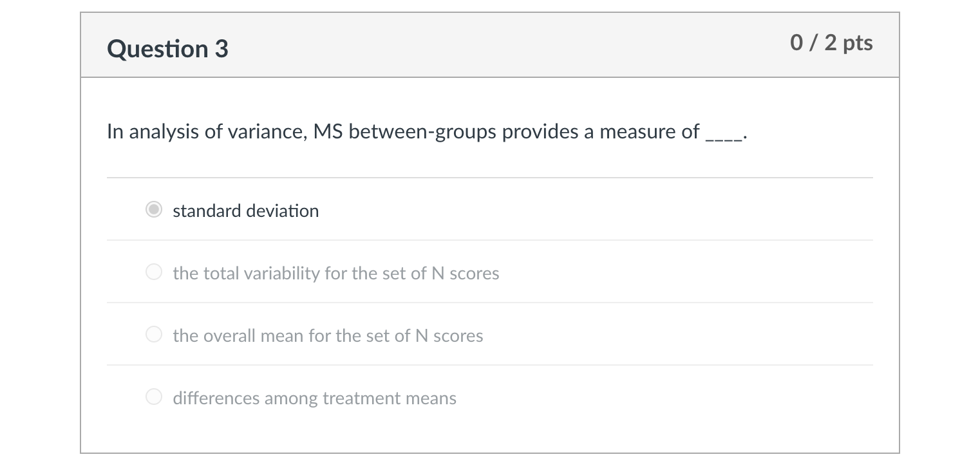Choose the "total variability" radio option
This screenshot has height=468, width=980.
pyautogui.click(x=153, y=272)
